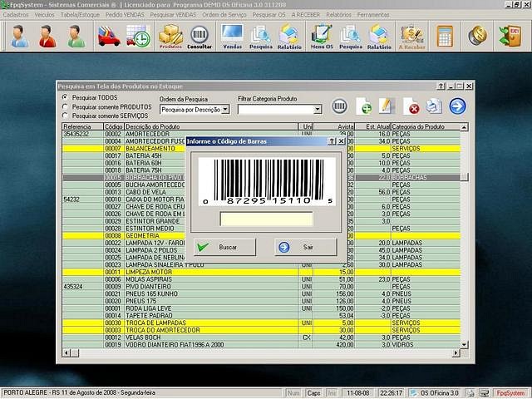
Task: Click the table scroll down arrow
Action: click(x=464, y=345)
